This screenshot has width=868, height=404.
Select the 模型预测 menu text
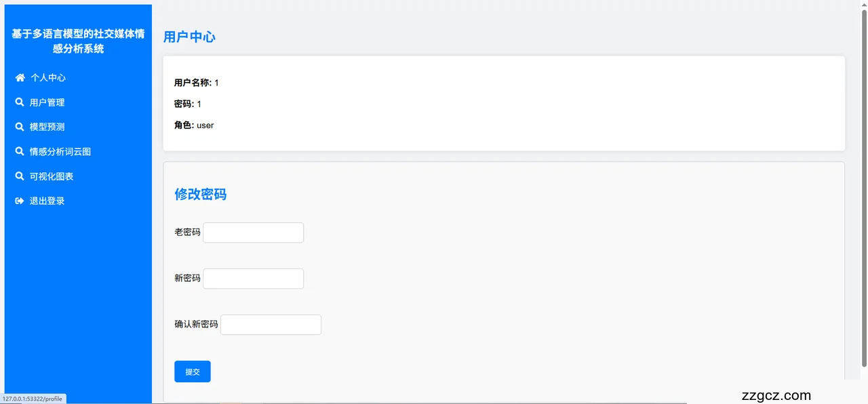click(47, 127)
